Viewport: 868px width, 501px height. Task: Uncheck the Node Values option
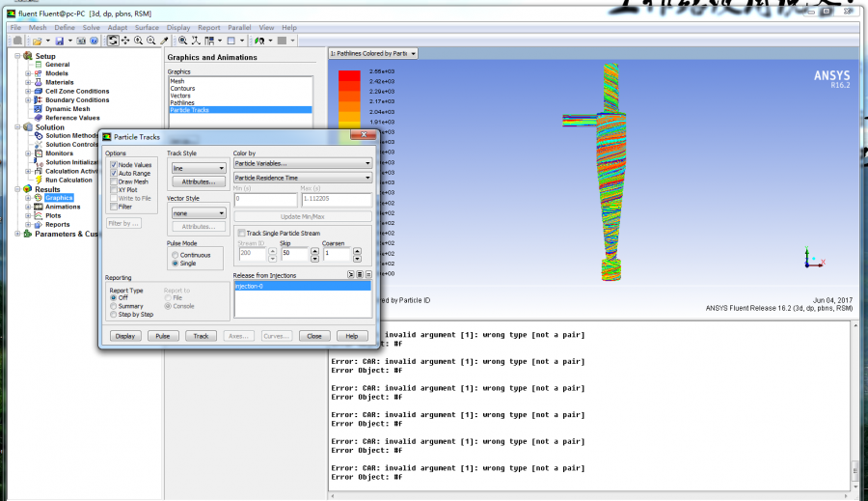(x=114, y=165)
